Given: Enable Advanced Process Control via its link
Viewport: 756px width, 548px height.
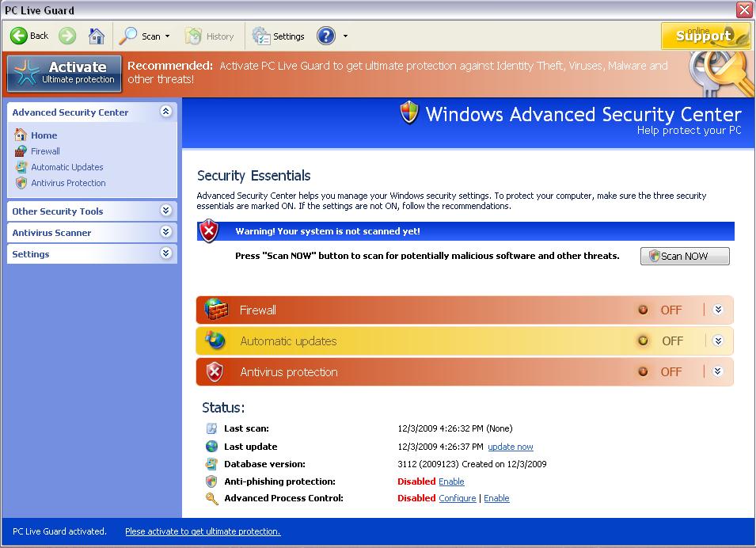Looking at the screenshot, I should [496, 498].
